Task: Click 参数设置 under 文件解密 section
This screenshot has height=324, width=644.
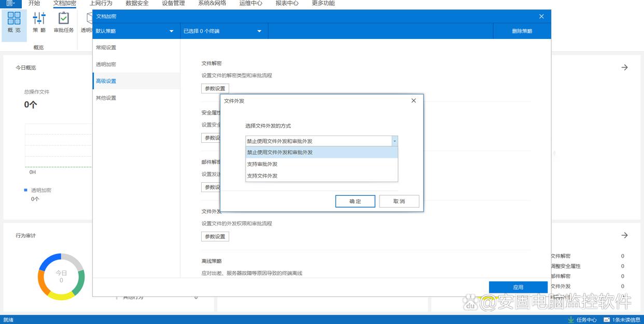Action: tap(215, 88)
